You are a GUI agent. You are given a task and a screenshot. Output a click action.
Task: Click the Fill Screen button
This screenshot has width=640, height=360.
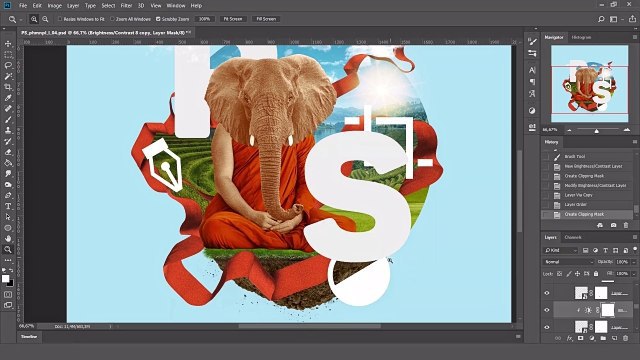(266, 19)
